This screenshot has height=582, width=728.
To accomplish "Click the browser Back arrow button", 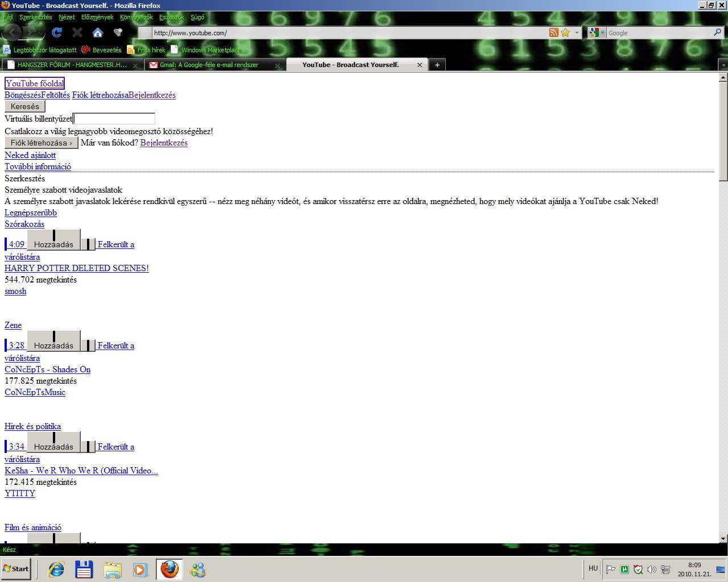I will pyautogui.click(x=12, y=32).
